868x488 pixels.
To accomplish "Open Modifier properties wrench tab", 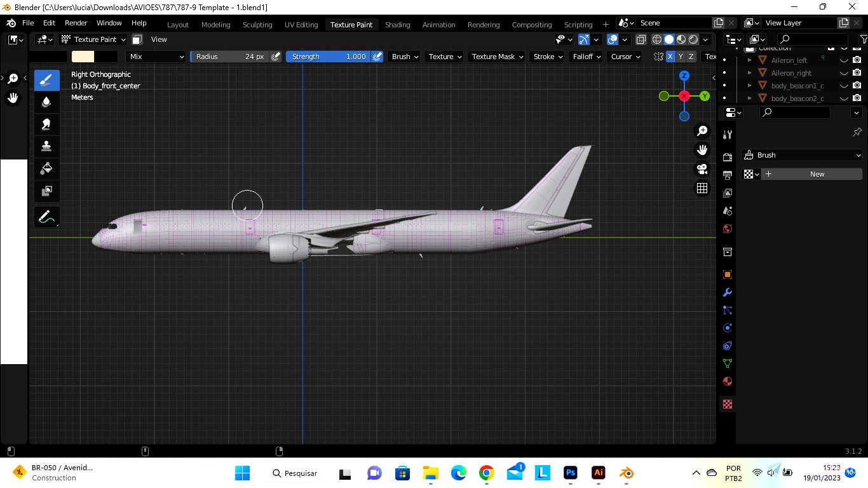I will 728,292.
